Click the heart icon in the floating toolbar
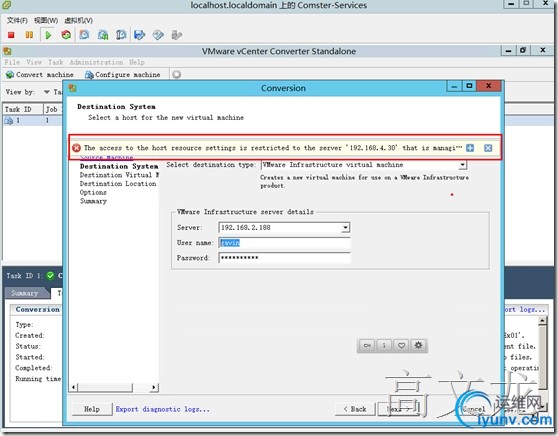The height and width of the screenshot is (436, 558). click(x=401, y=345)
